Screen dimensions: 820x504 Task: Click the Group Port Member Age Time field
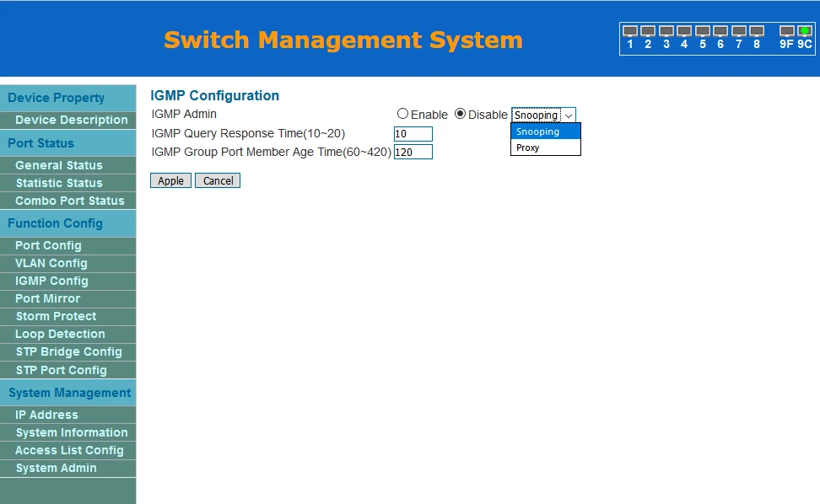[413, 152]
